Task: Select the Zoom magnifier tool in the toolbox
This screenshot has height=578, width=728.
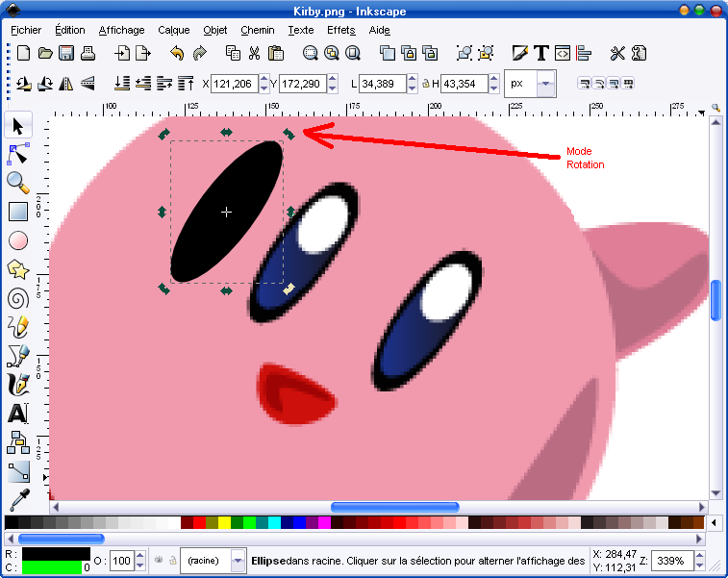Action: point(18,183)
